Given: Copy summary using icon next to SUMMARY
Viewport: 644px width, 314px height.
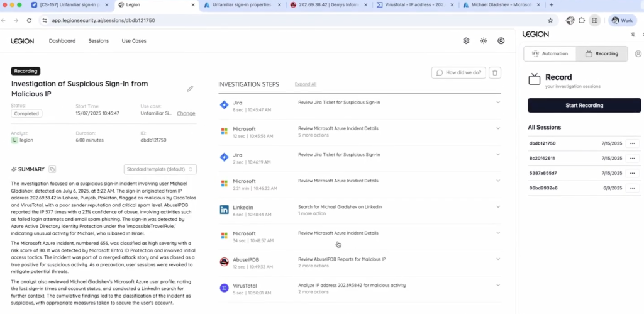Looking at the screenshot, I should pyautogui.click(x=52, y=169).
